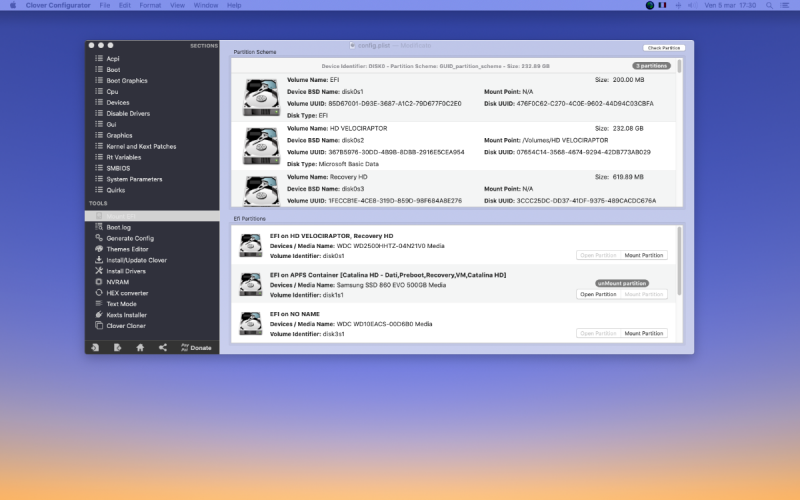Mount the disk3s1 EFI partition
This screenshot has width=800, height=500.
(x=644, y=333)
